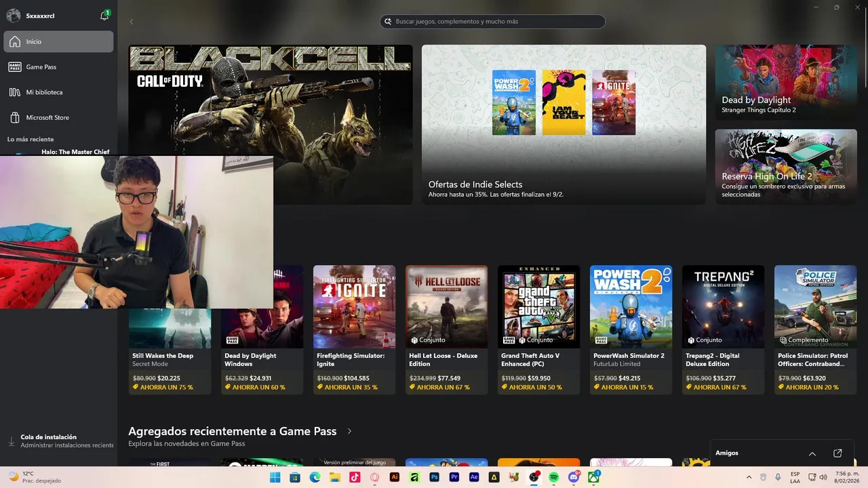868x488 pixels.
Task: Open File Explorer from the taskbar
Action: coord(335,477)
